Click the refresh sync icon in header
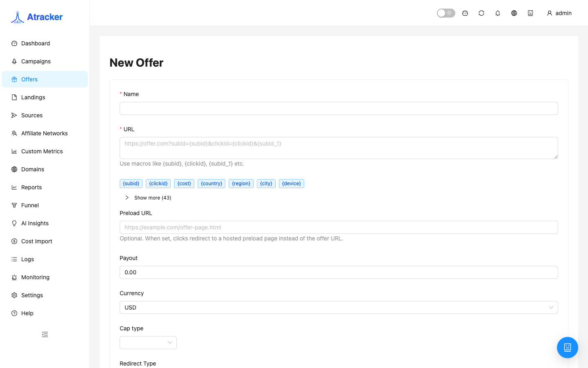588x368 pixels. [x=481, y=13]
